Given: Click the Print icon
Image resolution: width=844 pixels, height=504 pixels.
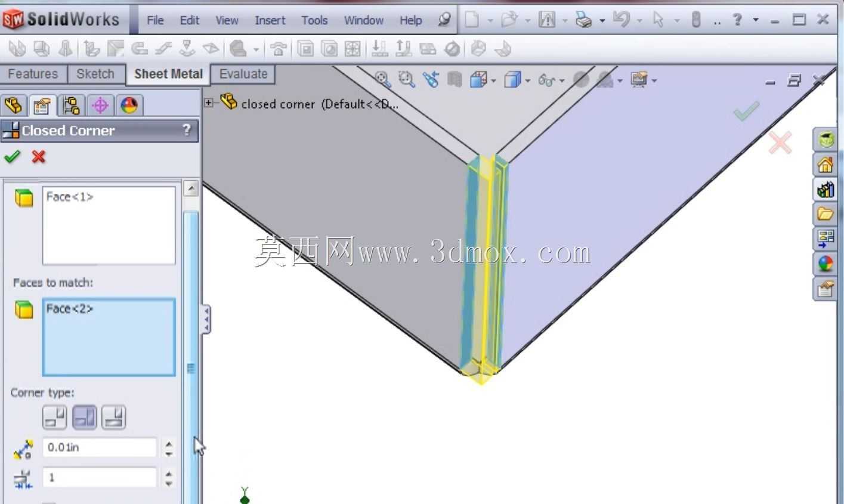Looking at the screenshot, I should 583,20.
